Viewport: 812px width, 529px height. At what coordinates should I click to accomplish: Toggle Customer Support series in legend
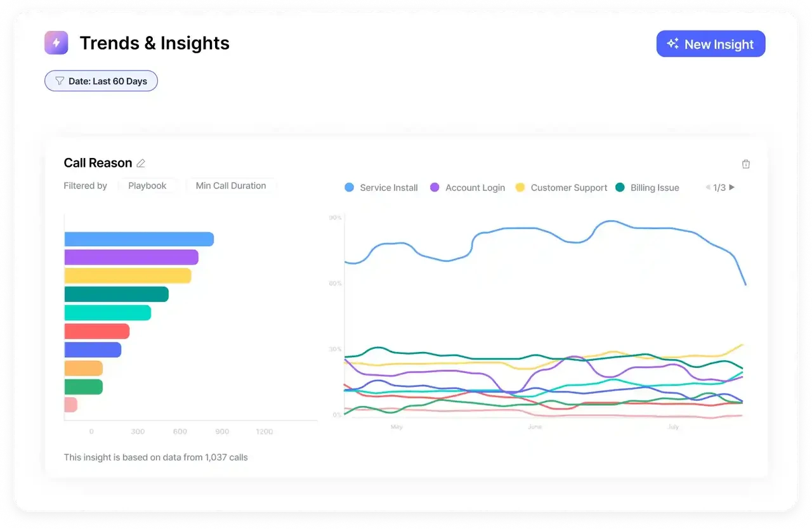click(x=561, y=188)
